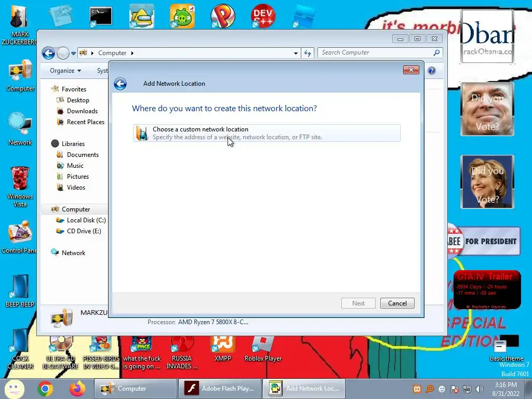Click the green pig game desktop icon

(x=182, y=16)
